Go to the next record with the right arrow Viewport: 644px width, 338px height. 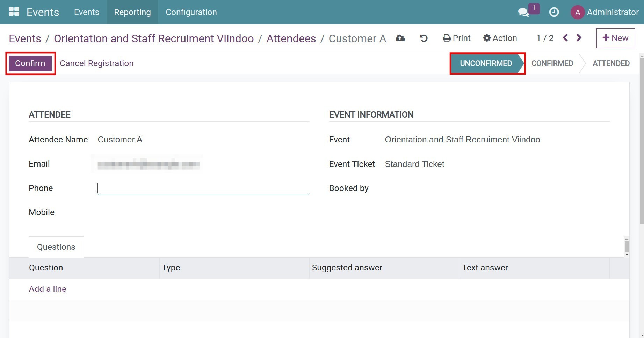tap(579, 38)
